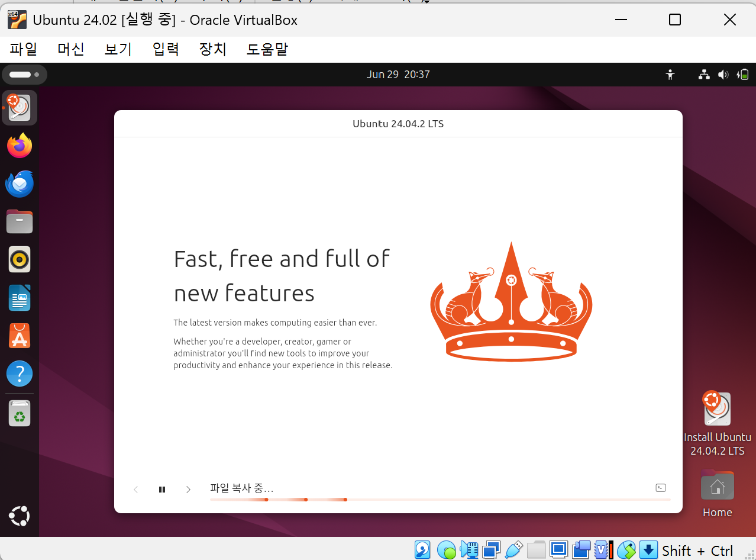
Task: Open the Home folder desktop icon
Action: click(717, 494)
